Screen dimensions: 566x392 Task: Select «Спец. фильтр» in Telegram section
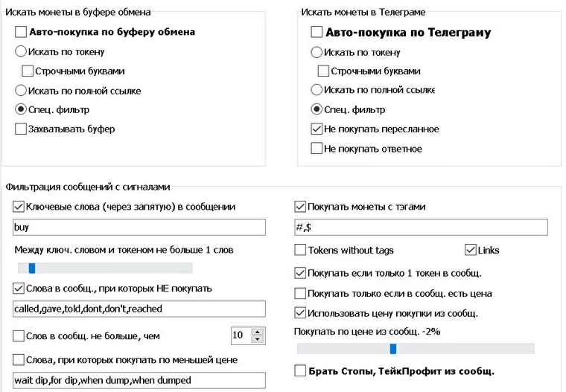pyautogui.click(x=317, y=110)
